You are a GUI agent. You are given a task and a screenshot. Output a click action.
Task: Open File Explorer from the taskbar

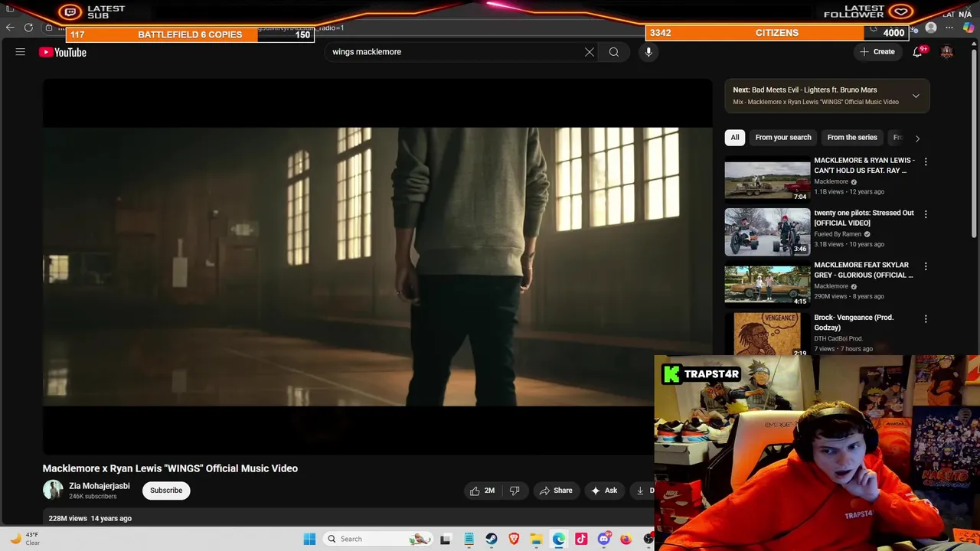[x=537, y=539]
